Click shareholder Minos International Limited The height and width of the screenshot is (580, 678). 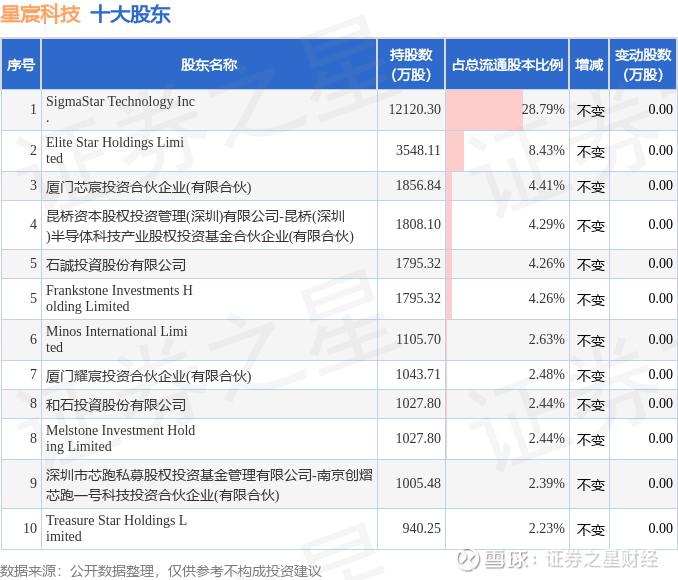click(117, 339)
